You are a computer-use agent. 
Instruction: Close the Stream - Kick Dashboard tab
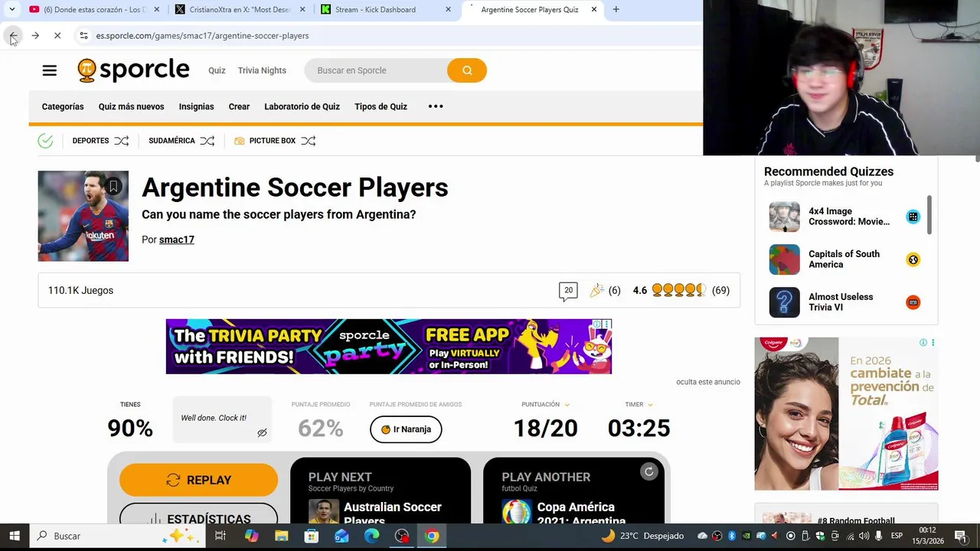448,9
